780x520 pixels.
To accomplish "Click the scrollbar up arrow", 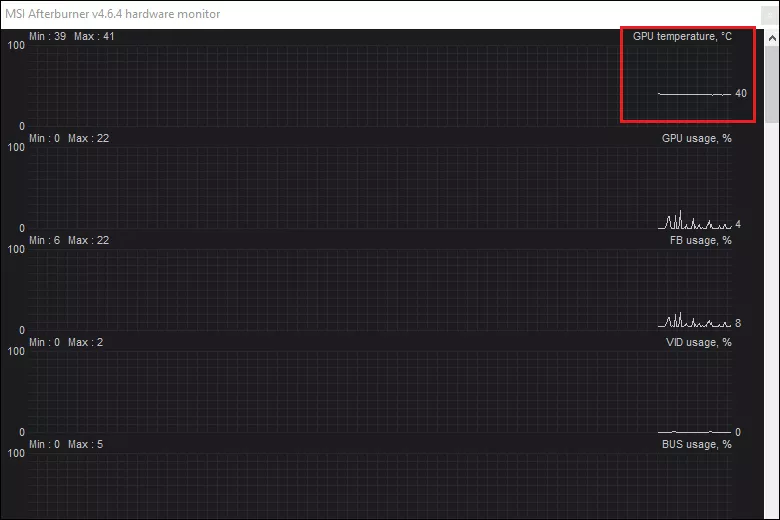I will tap(772, 38).
